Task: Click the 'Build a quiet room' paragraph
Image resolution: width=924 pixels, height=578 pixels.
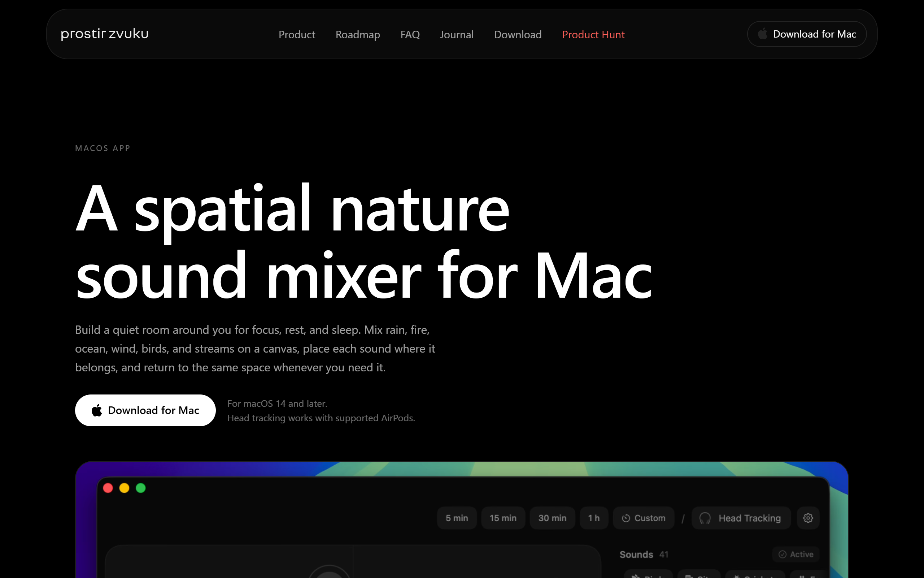Action: coord(255,348)
